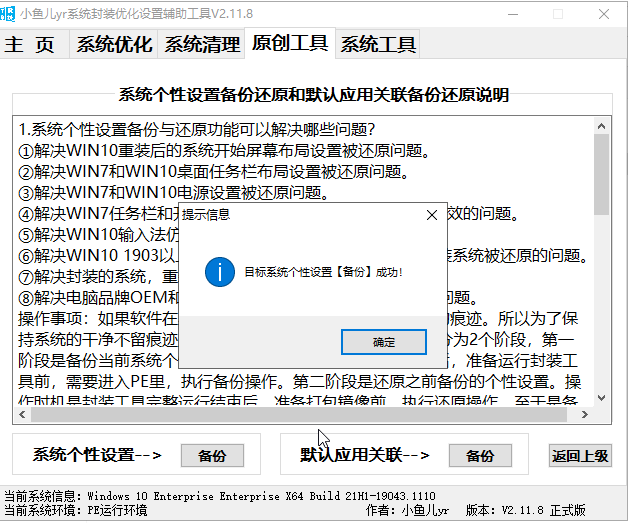628x523 pixels.
Task: Click the blue information icon in the dialog
Action: 217,271
